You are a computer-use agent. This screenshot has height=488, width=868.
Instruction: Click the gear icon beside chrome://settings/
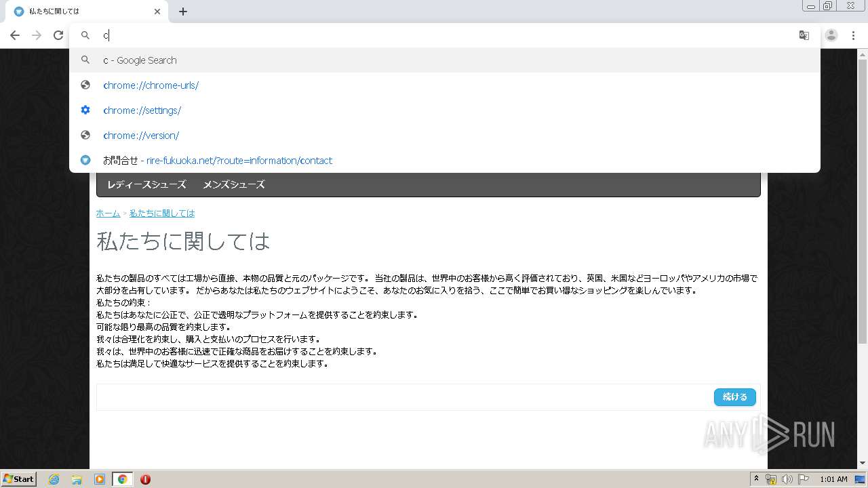click(x=85, y=110)
